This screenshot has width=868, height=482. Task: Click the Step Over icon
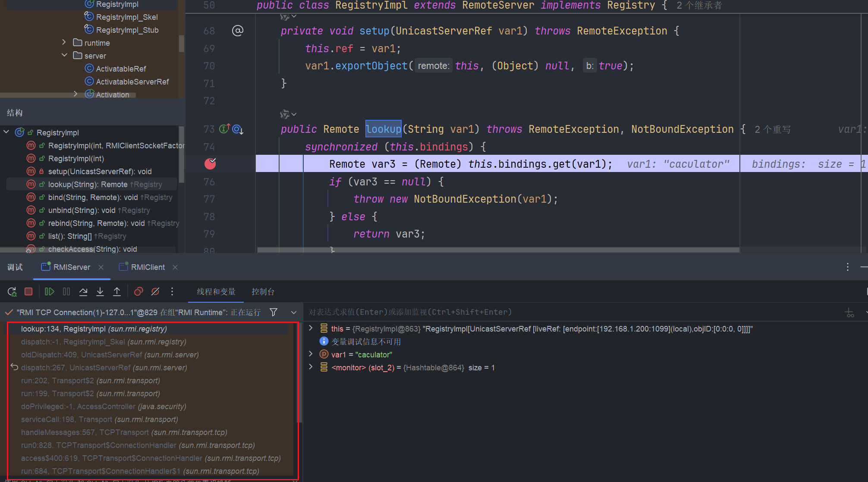coord(83,292)
